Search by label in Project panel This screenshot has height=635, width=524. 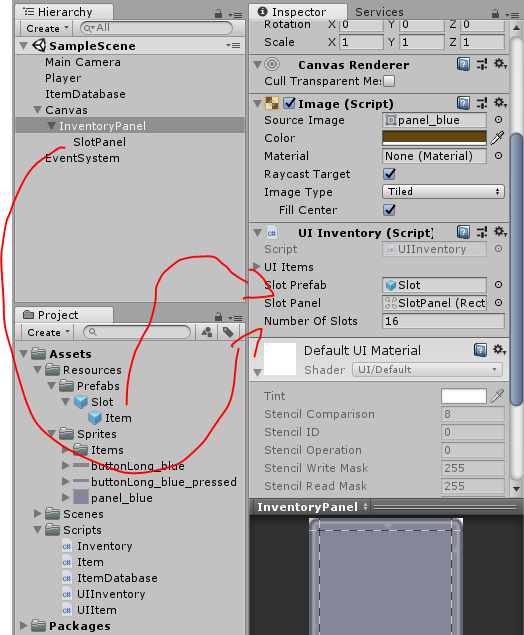click(228, 332)
